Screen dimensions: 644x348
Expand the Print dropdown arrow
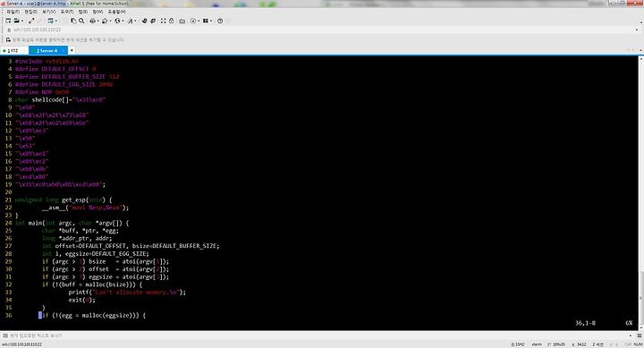click(x=97, y=21)
